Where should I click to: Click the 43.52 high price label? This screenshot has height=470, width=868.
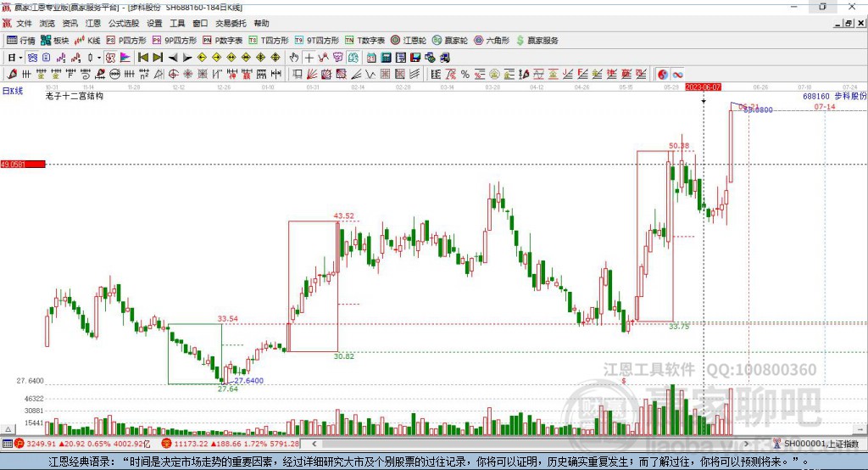pos(343,216)
